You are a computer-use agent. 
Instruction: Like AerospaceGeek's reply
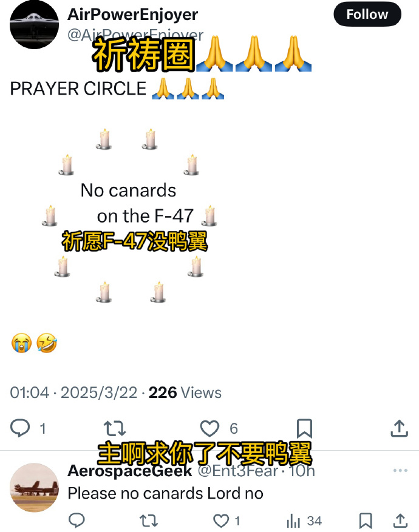click(x=221, y=520)
